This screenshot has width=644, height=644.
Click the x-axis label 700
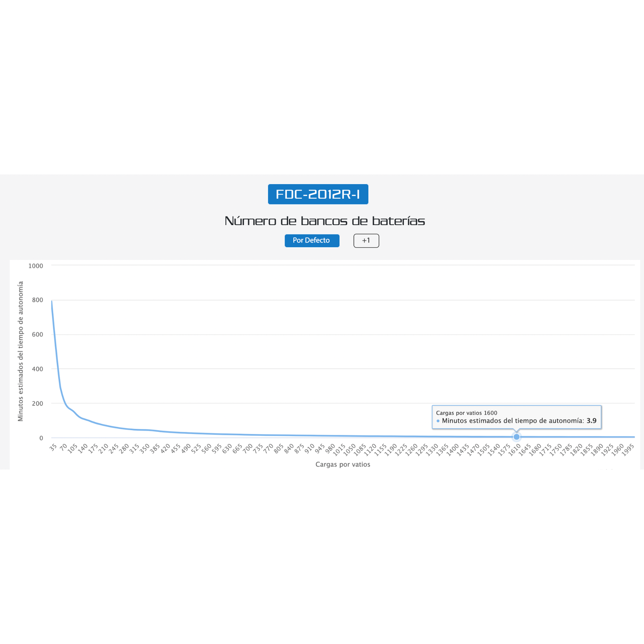[x=248, y=448]
